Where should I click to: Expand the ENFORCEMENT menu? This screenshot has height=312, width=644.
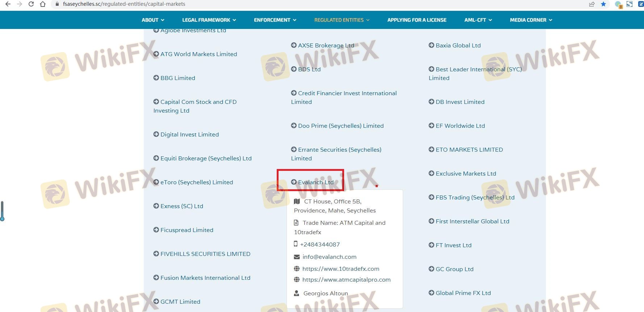275,20
